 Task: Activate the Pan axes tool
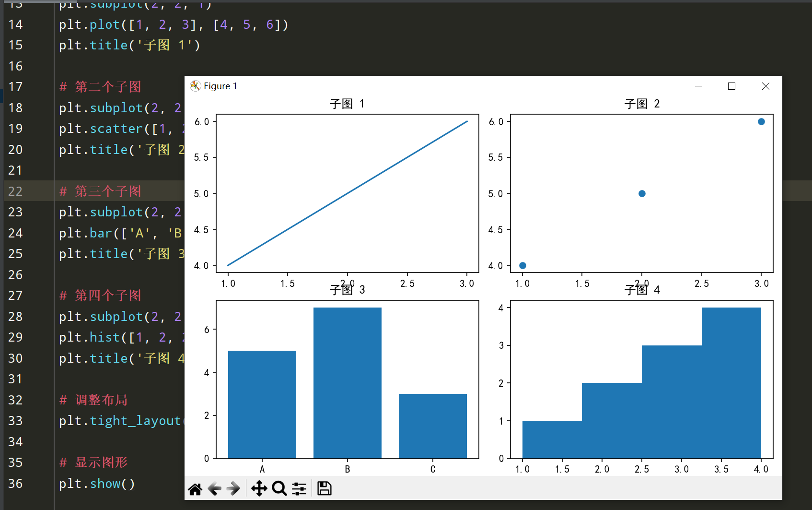point(259,489)
